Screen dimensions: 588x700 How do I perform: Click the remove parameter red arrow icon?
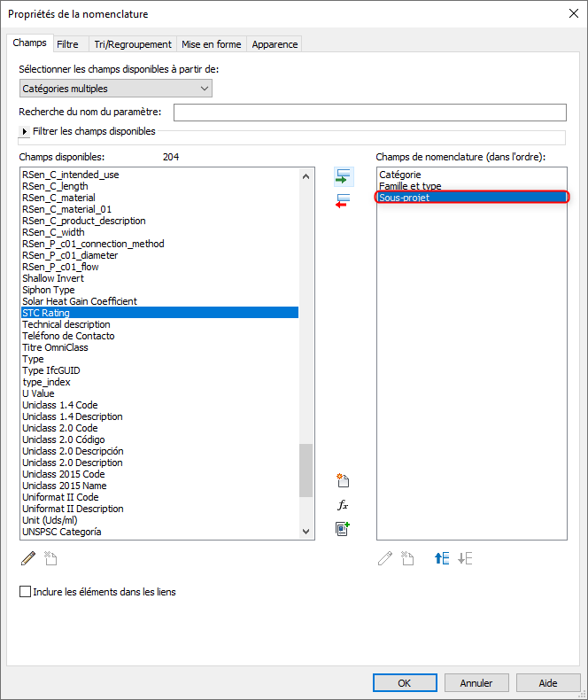pos(343,201)
